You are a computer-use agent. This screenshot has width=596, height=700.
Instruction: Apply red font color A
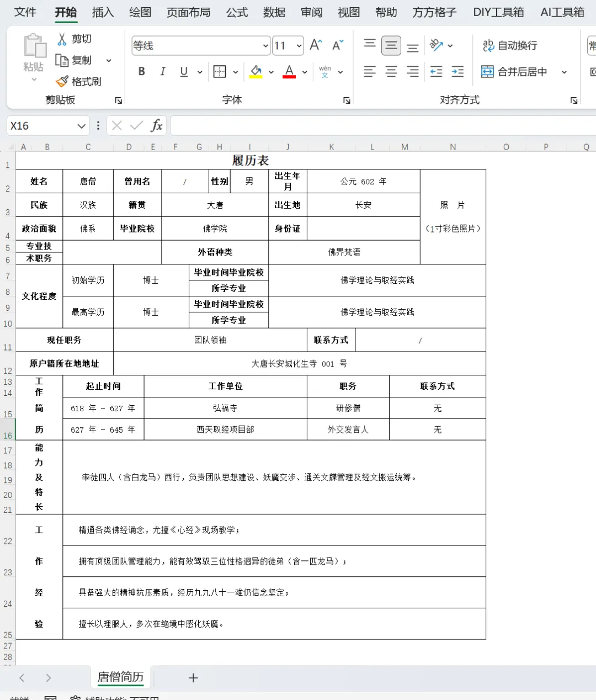(289, 71)
